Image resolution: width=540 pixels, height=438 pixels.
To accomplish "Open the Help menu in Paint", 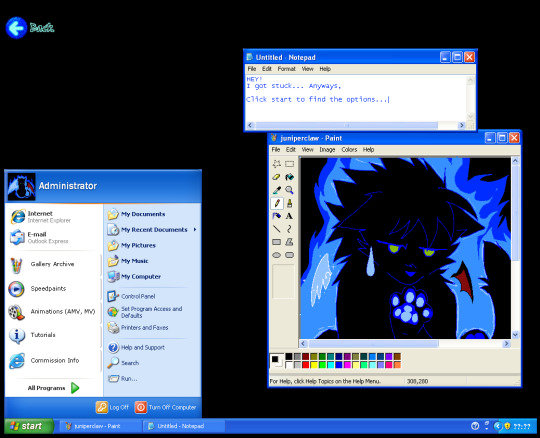I will [368, 149].
